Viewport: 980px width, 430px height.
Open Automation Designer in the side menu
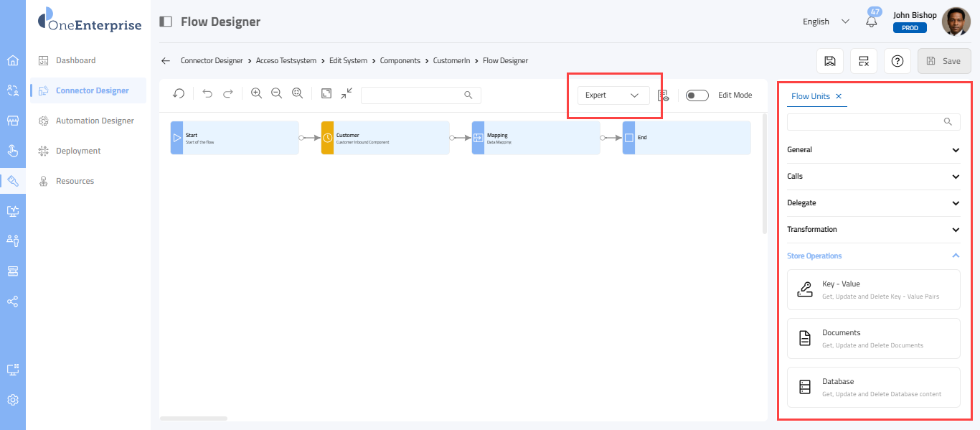tap(95, 121)
